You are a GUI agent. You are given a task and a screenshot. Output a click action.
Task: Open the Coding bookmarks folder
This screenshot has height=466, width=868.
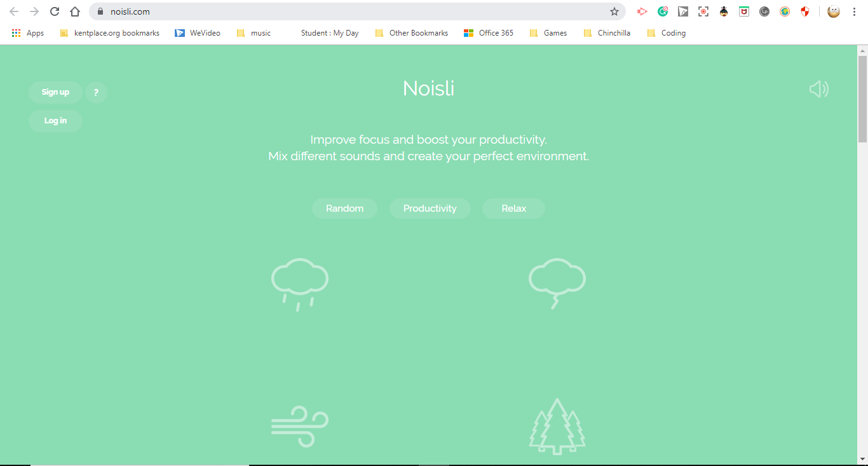667,33
